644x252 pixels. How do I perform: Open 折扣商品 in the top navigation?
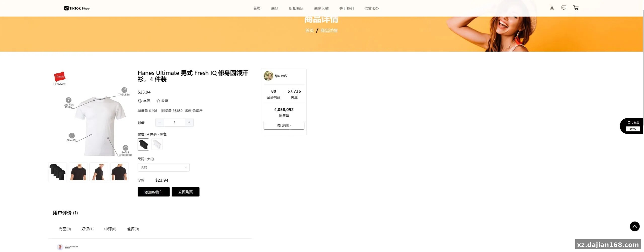(296, 8)
